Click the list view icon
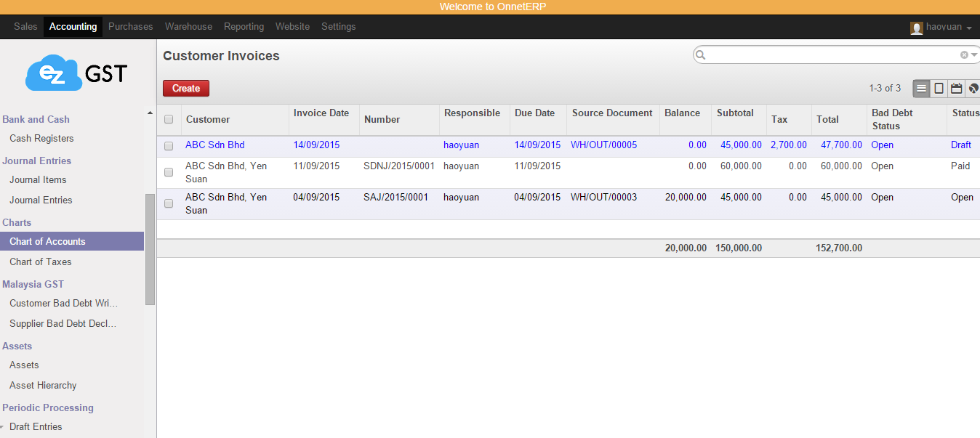 coord(921,88)
